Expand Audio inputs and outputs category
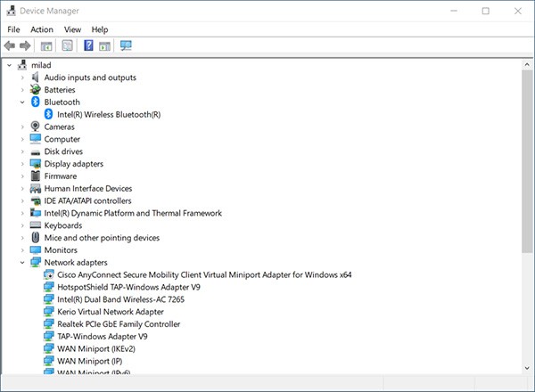The height and width of the screenshot is (392, 535). pos(22,78)
